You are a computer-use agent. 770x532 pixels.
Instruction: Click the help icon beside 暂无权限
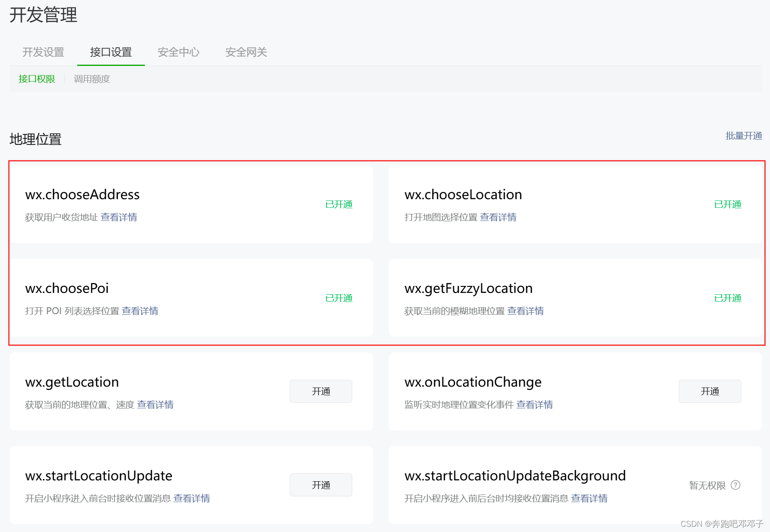[x=735, y=485]
